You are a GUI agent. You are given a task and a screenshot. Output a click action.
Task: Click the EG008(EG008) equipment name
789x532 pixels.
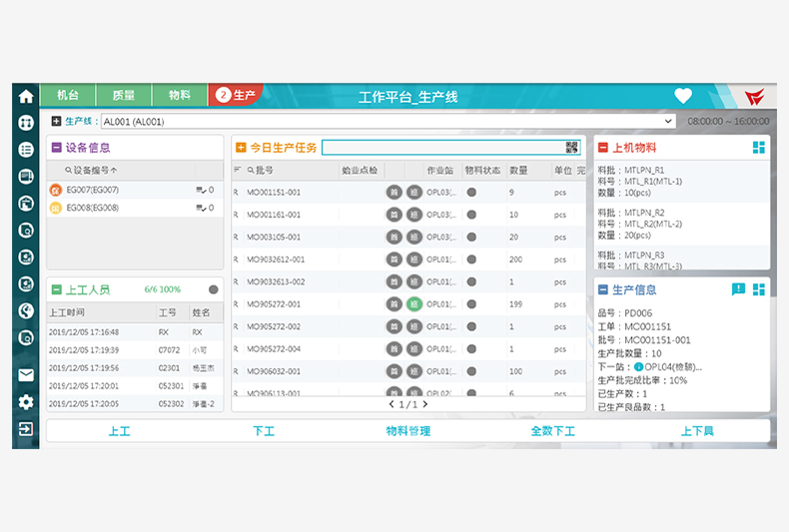click(x=93, y=208)
